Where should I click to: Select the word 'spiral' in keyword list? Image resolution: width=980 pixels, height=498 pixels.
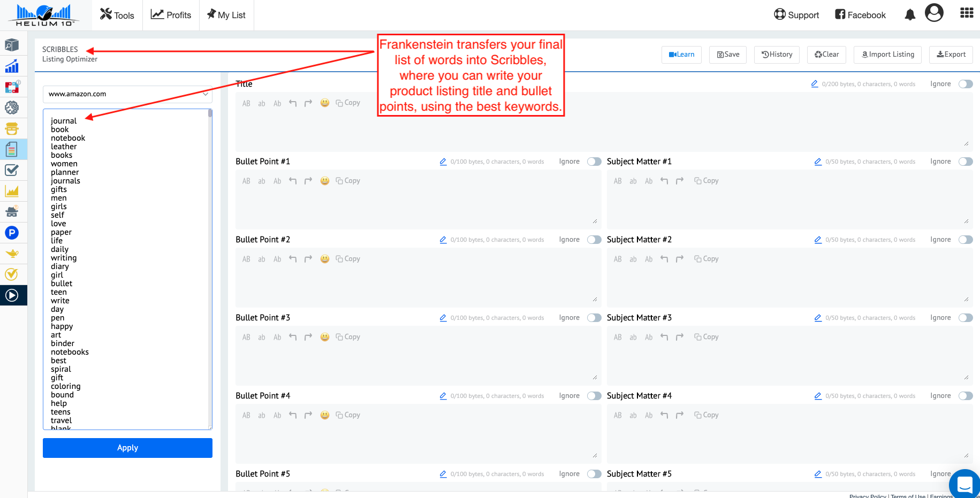coord(61,369)
